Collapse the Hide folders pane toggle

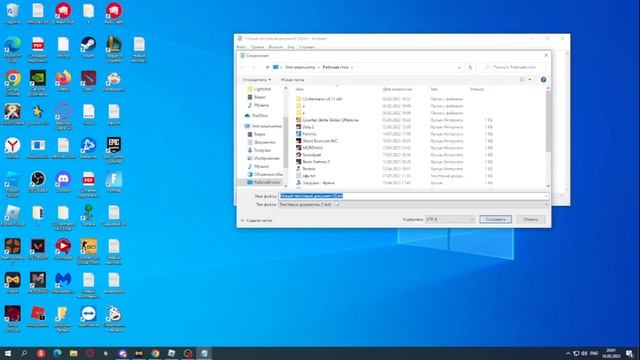[257, 220]
